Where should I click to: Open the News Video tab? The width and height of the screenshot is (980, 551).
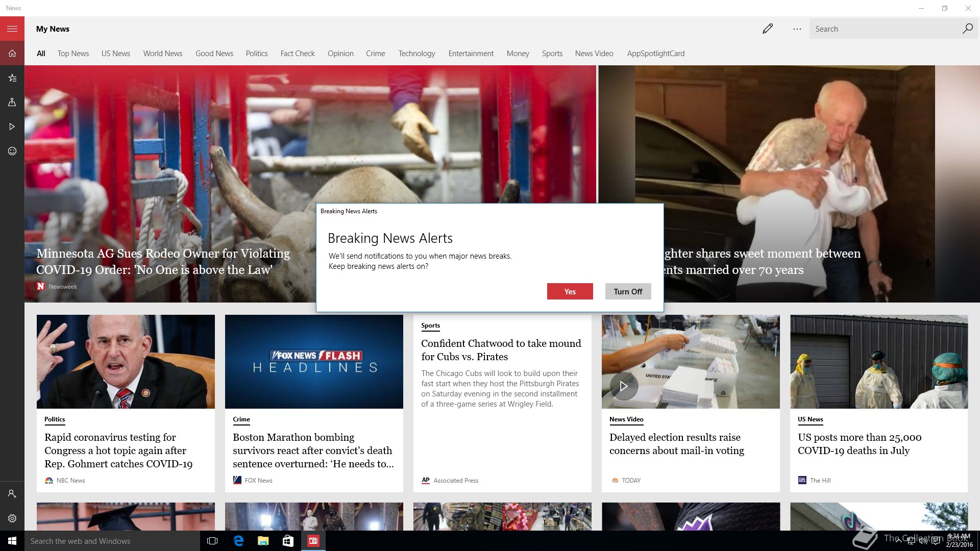(x=594, y=54)
